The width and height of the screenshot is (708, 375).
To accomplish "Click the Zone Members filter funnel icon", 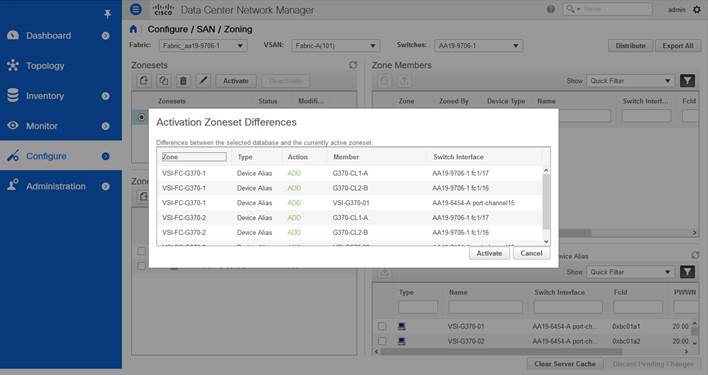I will point(687,81).
